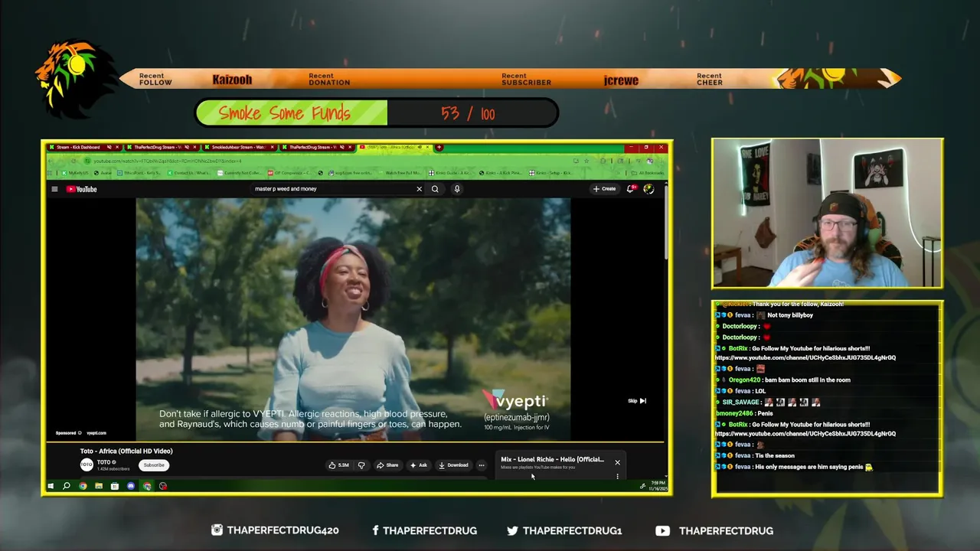Download the Toto Africa video
Screen dimensions: 980x551
click(453, 465)
